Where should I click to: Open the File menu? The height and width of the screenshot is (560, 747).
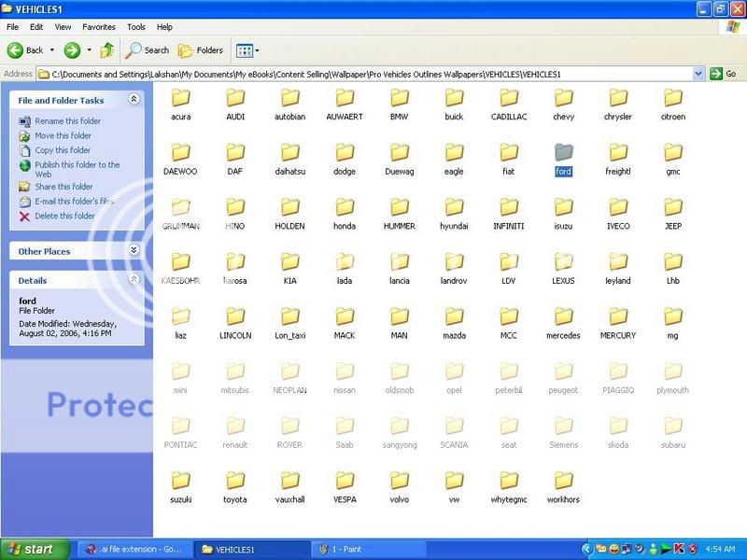click(12, 27)
